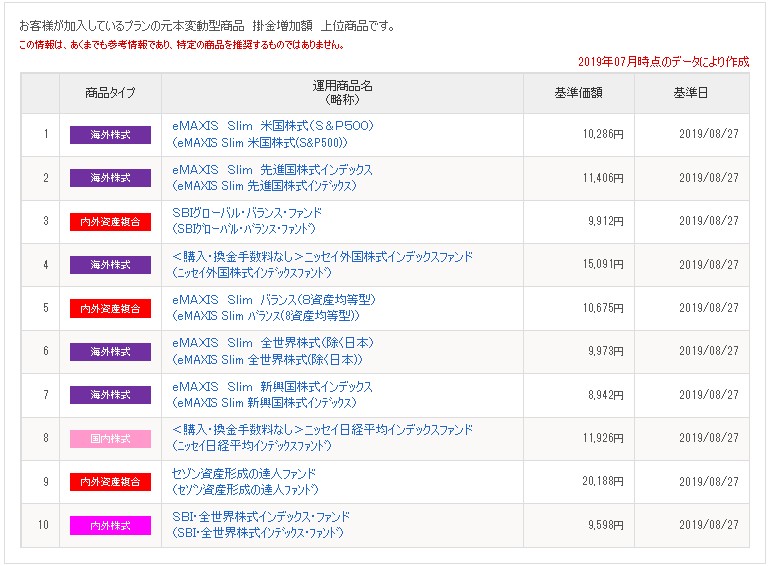The width and height of the screenshot is (768, 566).
Task: Click price 11,406円
Action: (603, 178)
